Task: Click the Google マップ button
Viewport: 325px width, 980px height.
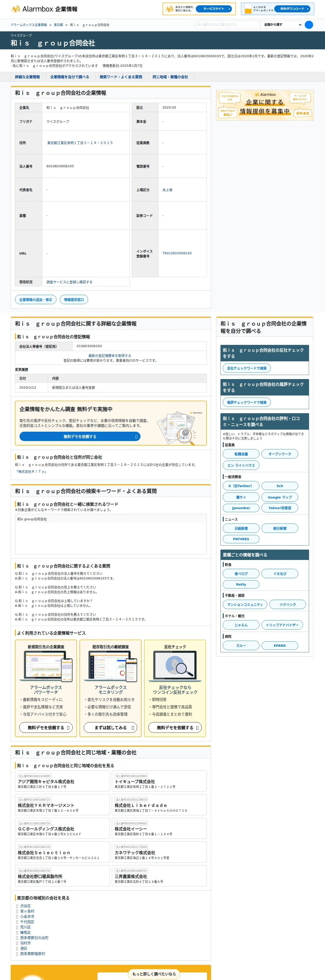Action: [x=280, y=497]
